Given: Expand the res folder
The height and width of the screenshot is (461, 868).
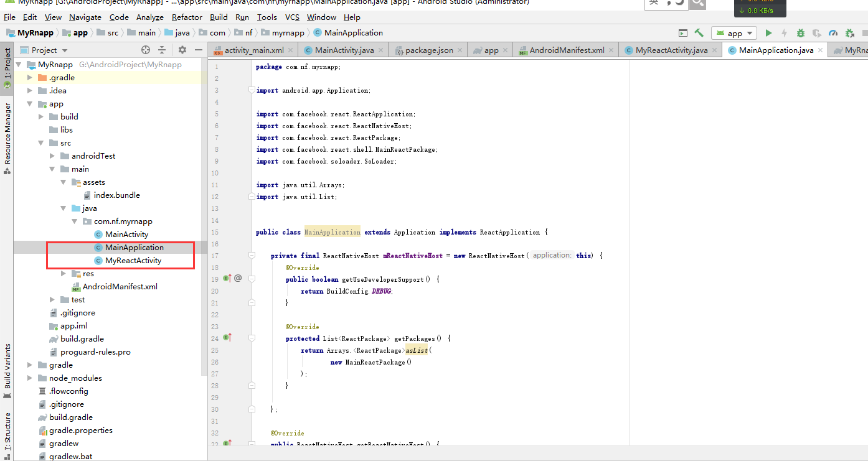Looking at the screenshot, I should tap(63, 274).
